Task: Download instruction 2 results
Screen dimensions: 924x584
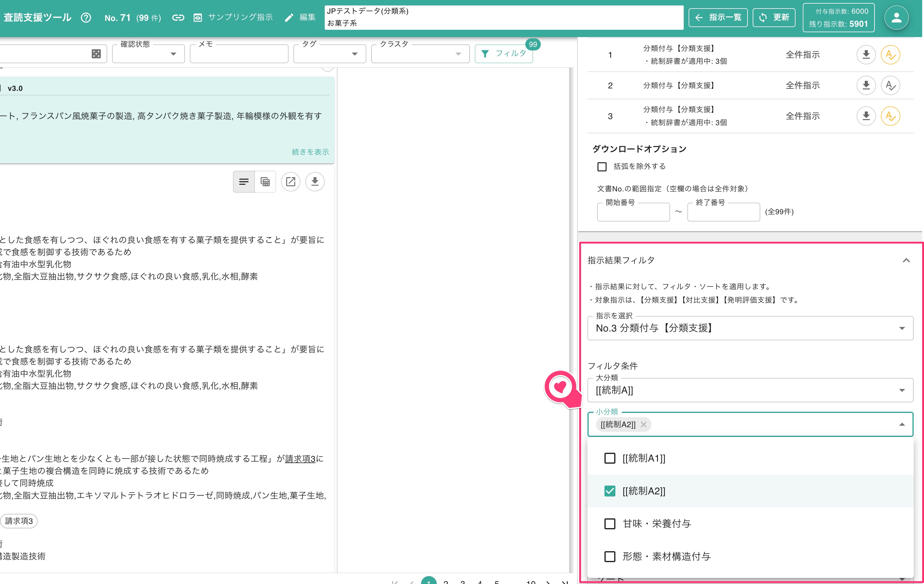Action: click(x=866, y=85)
